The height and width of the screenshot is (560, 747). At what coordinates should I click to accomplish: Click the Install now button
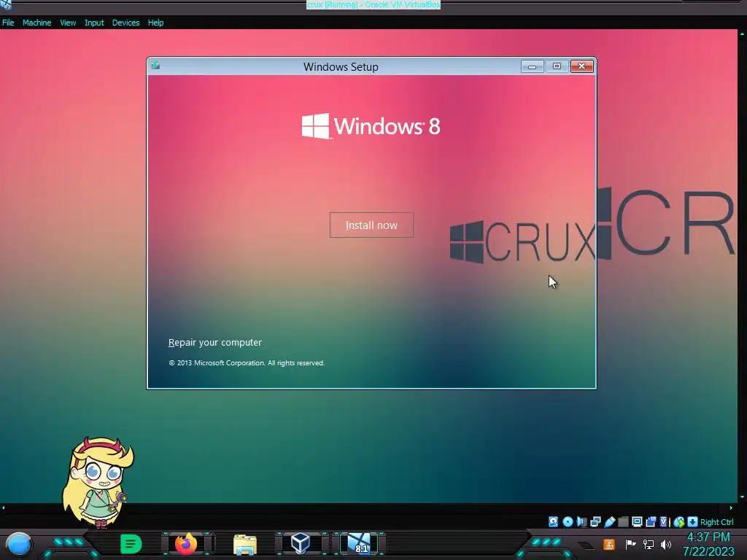(371, 225)
